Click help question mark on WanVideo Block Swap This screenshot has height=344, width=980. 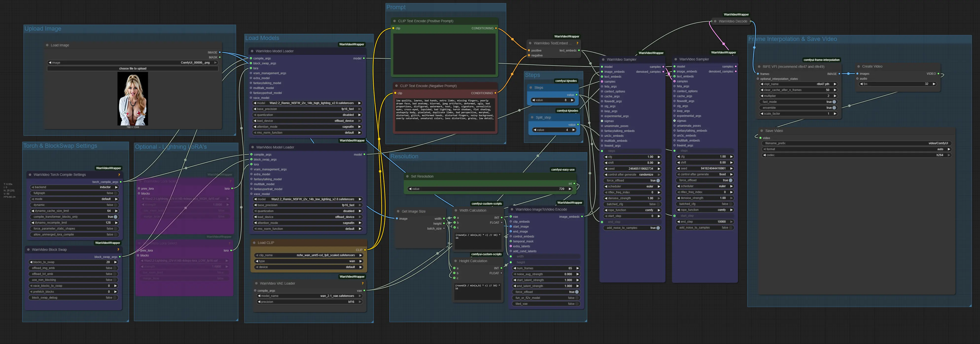(x=118, y=250)
